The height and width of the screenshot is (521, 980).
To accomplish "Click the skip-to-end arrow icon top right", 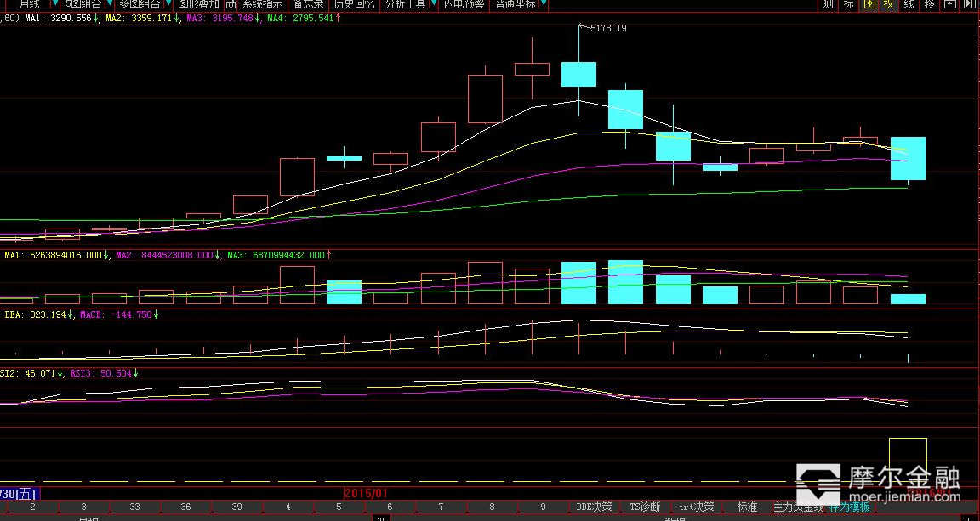I will pyautogui.click(x=970, y=4).
